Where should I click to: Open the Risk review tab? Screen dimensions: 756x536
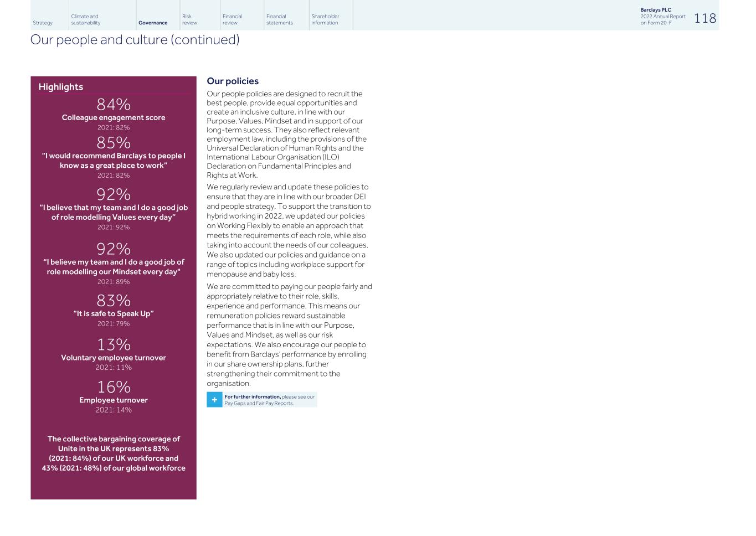(x=189, y=20)
